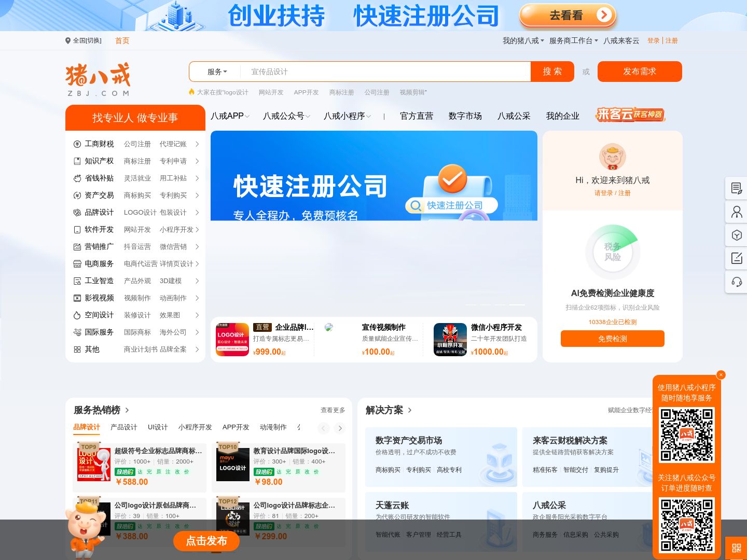Select the 品牌设计 tab in 服务热销榜
Image resolution: width=747 pixels, height=560 pixels.
click(x=87, y=427)
